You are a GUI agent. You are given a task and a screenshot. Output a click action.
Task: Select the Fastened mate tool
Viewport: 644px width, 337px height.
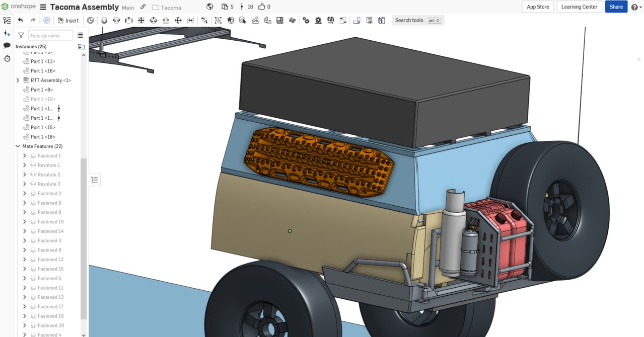tap(104, 20)
